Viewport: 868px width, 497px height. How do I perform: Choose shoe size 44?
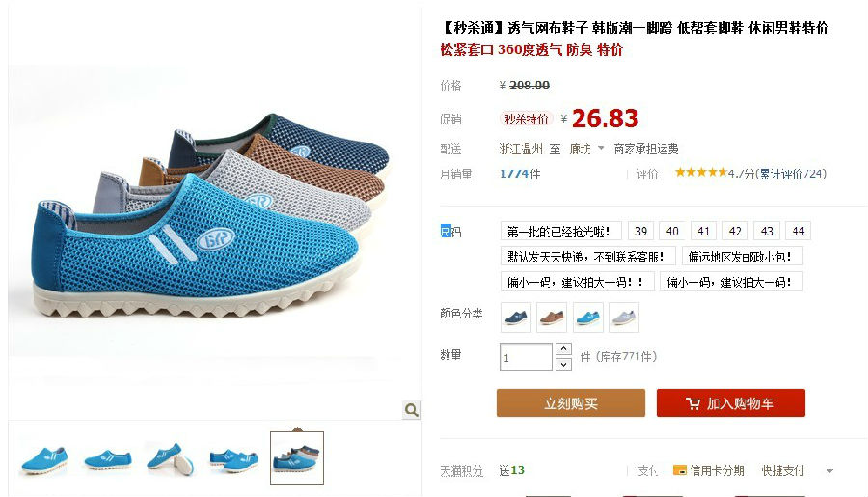(x=799, y=231)
